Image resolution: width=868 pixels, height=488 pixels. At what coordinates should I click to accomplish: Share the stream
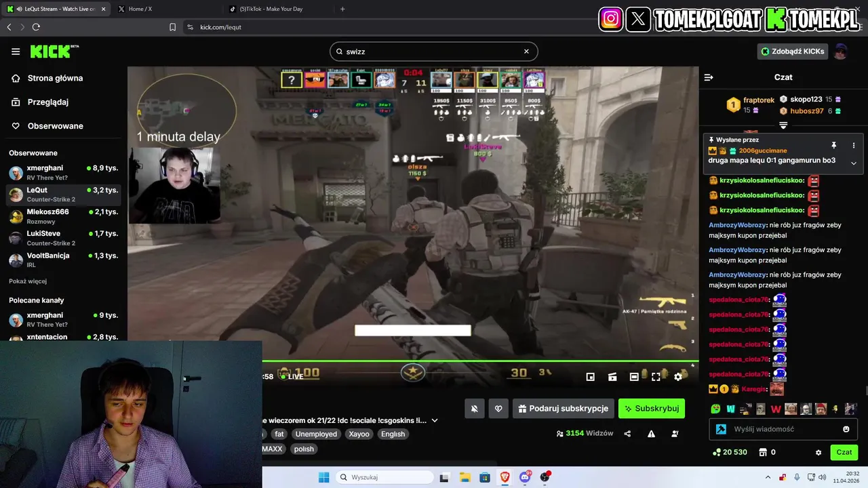pyautogui.click(x=627, y=434)
